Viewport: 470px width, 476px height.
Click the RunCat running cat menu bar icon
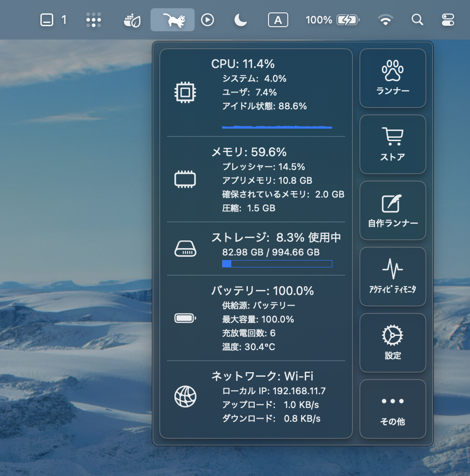[173, 20]
